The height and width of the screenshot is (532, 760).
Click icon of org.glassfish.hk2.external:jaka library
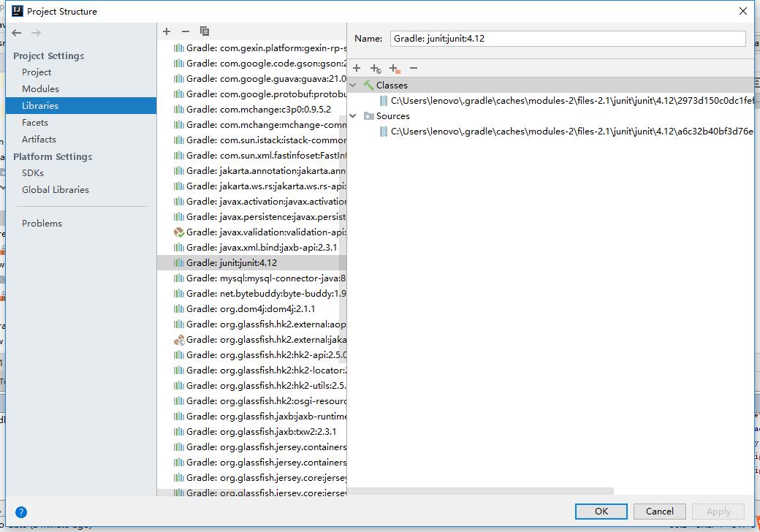pos(179,340)
